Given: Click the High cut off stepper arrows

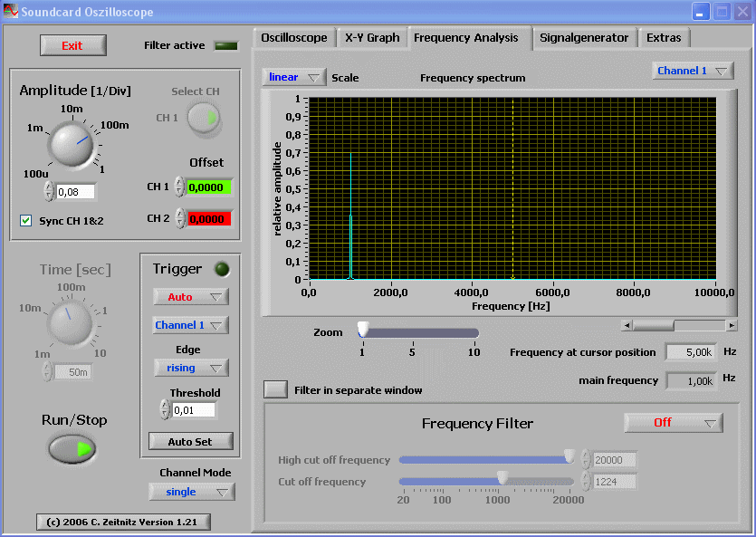Looking at the screenshot, I should (586, 459).
